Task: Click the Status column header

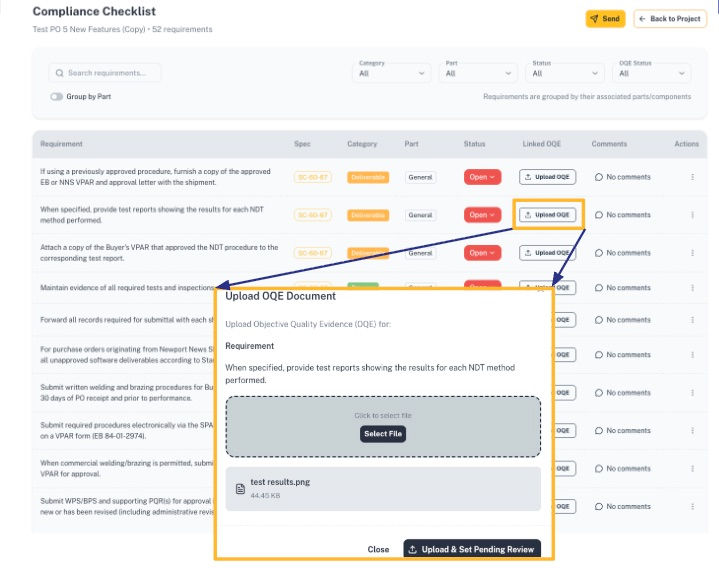Action: click(x=474, y=144)
